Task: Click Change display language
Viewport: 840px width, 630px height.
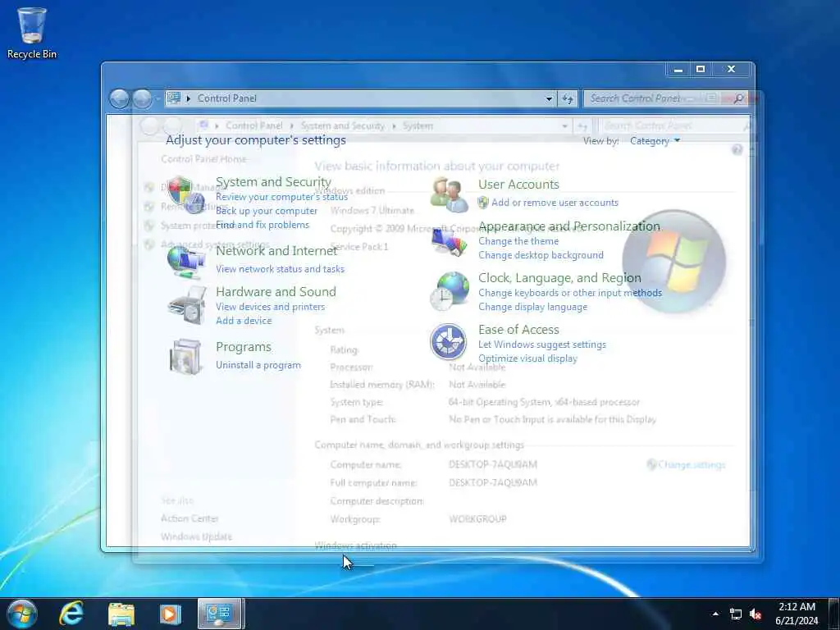Action: pyautogui.click(x=532, y=307)
